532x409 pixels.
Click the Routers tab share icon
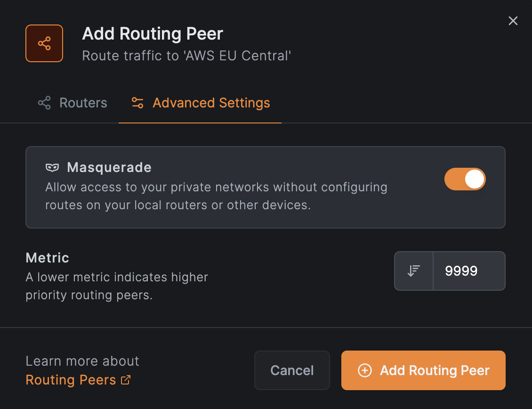(44, 103)
